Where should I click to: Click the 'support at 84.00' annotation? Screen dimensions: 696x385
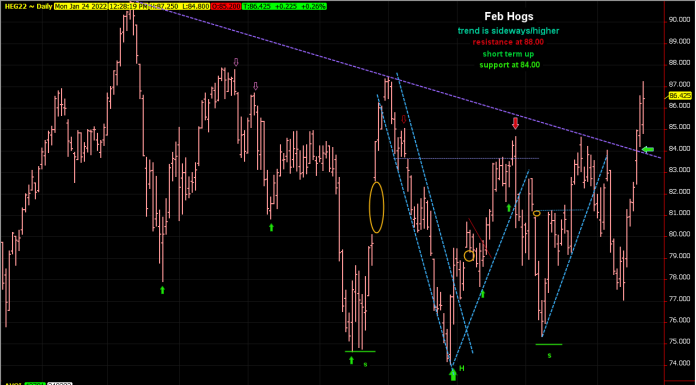click(x=509, y=65)
